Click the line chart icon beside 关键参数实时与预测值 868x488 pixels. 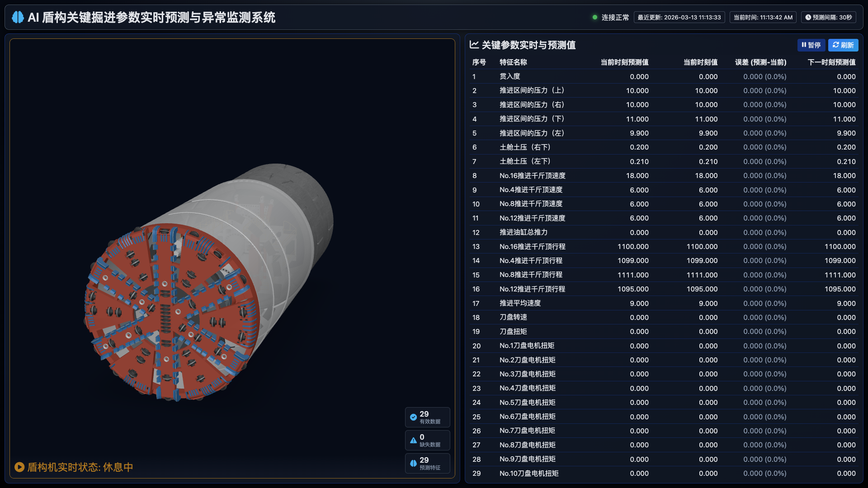474,45
